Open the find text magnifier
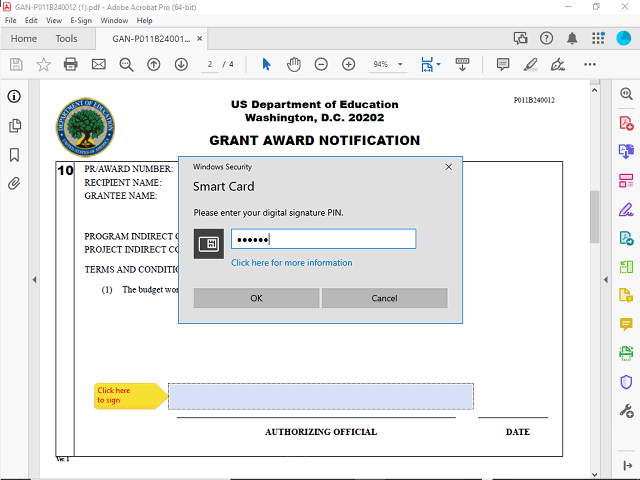 [126, 64]
